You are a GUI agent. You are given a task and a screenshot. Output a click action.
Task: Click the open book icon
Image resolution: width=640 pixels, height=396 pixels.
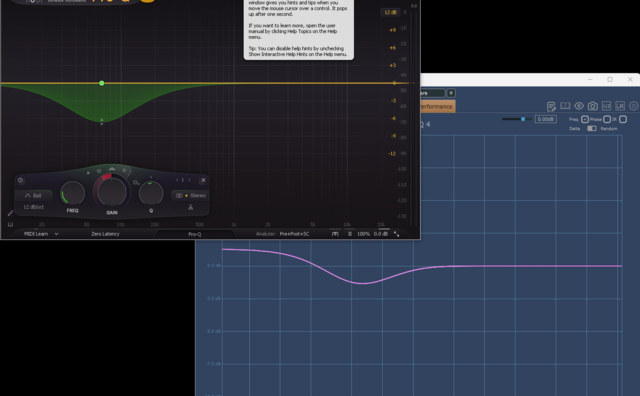565,106
